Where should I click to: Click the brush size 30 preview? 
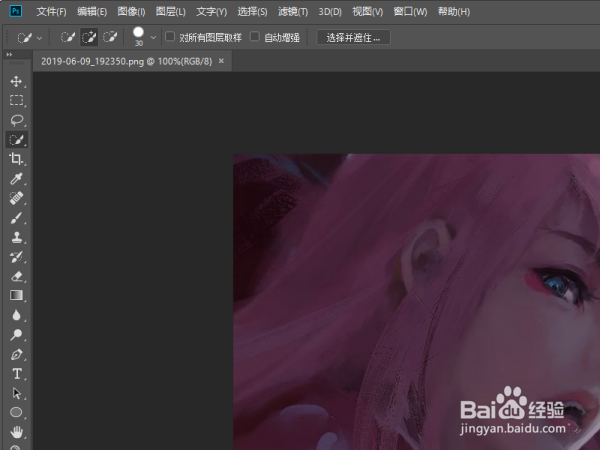[138, 37]
